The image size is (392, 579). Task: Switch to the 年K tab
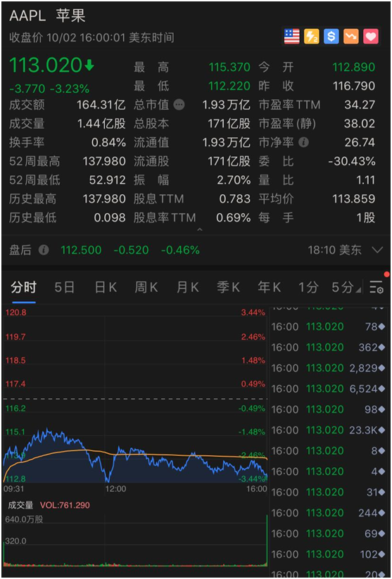(270, 287)
